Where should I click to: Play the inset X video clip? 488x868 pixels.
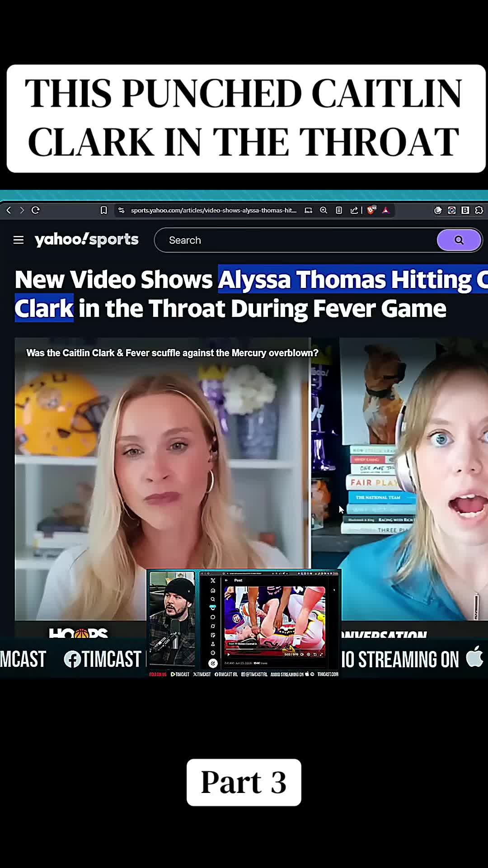pyautogui.click(x=229, y=654)
